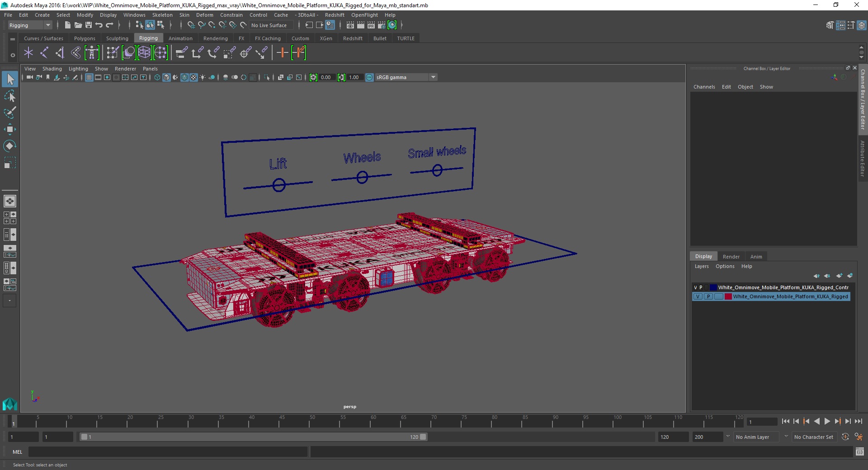Open the File menu
Screen dimensions: 868x470
(x=8, y=15)
